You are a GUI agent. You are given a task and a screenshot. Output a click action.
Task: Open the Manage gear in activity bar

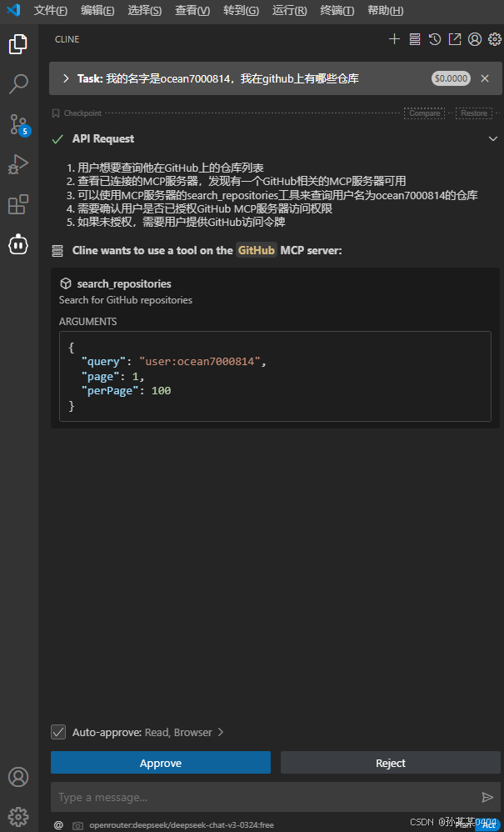[18, 817]
